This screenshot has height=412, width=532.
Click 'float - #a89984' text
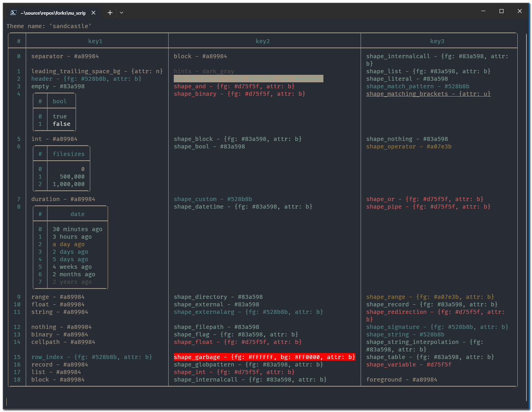pyautogui.click(x=58, y=304)
